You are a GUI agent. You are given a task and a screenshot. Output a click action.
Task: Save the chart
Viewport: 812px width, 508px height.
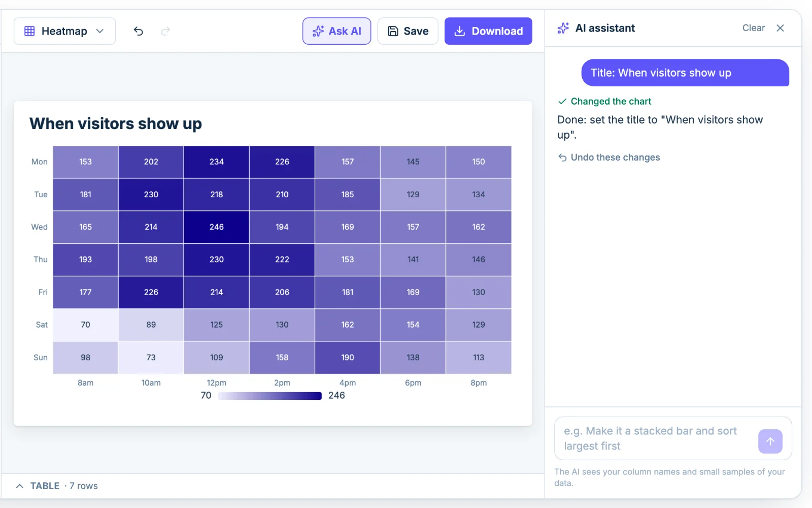pyautogui.click(x=408, y=31)
